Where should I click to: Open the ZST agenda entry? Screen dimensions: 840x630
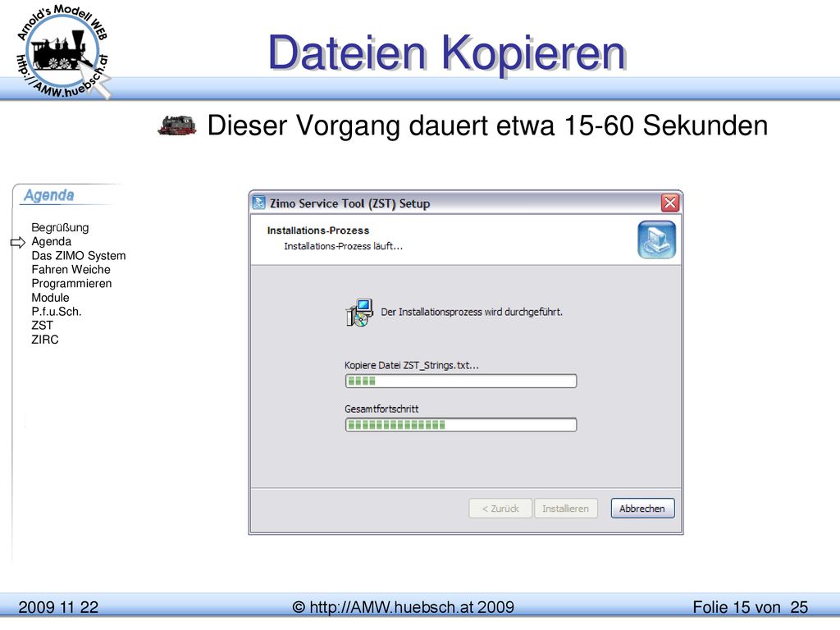tap(42, 325)
